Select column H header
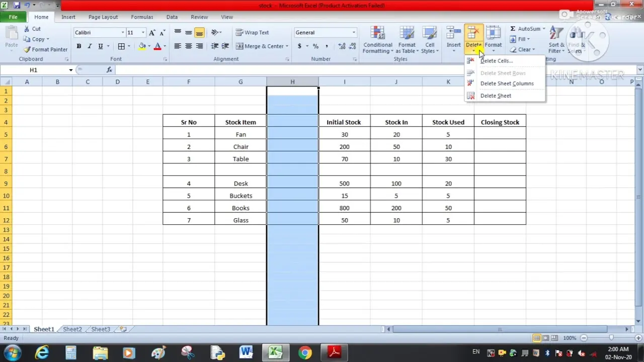Viewport: 644px width, 362px height. [292, 81]
